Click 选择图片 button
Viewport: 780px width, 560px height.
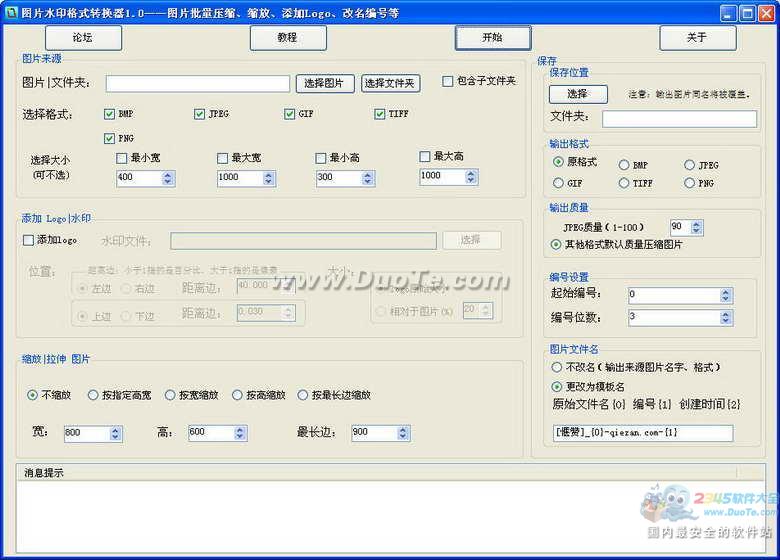[x=325, y=83]
